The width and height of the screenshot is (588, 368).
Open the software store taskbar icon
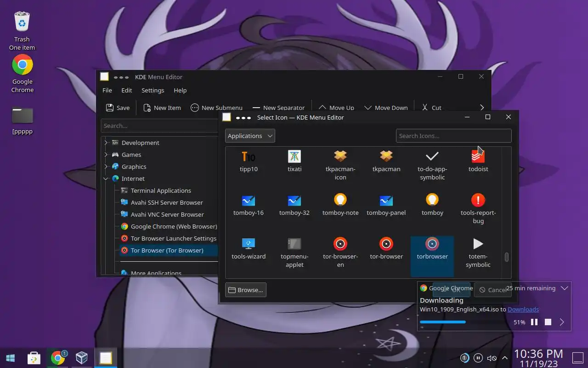[x=34, y=358]
